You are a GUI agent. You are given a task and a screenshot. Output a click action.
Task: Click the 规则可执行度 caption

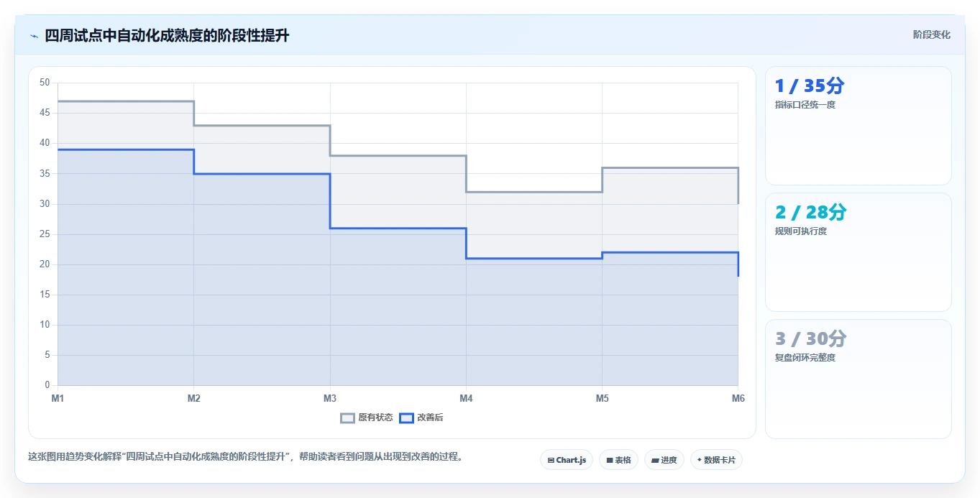coord(801,231)
